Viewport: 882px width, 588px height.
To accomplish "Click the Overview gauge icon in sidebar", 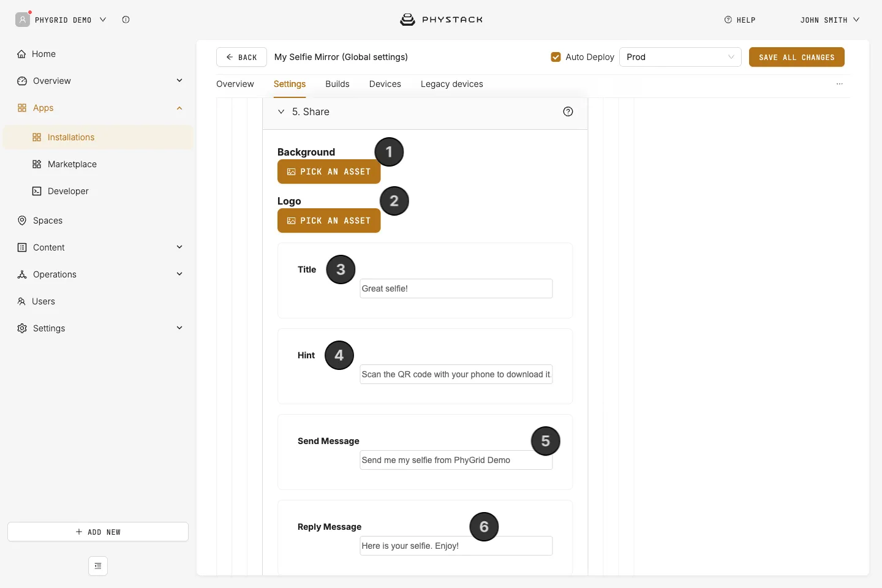I will (x=22, y=81).
